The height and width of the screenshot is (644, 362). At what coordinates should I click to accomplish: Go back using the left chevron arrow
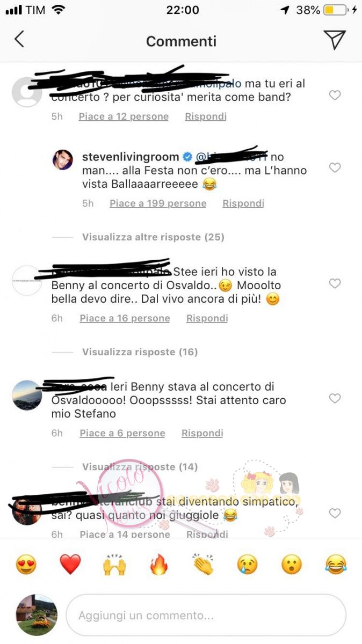(x=19, y=39)
